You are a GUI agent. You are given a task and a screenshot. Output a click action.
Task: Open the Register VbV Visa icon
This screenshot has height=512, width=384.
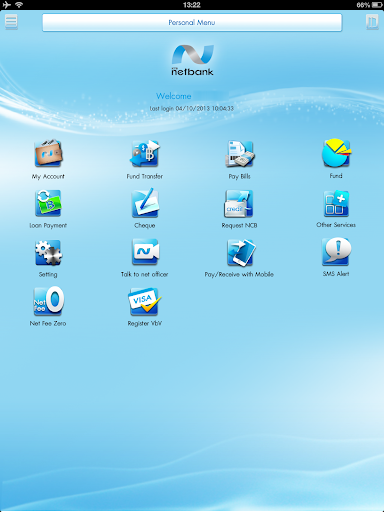click(x=144, y=301)
